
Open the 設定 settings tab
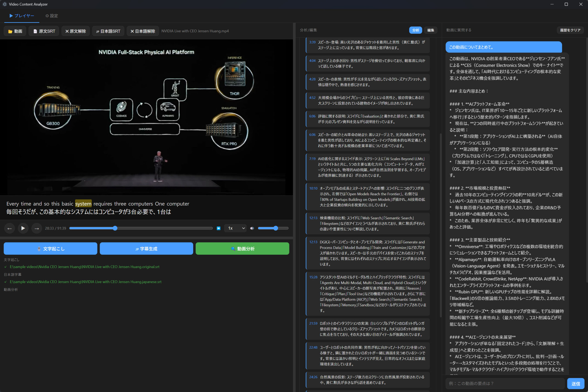tap(51, 16)
